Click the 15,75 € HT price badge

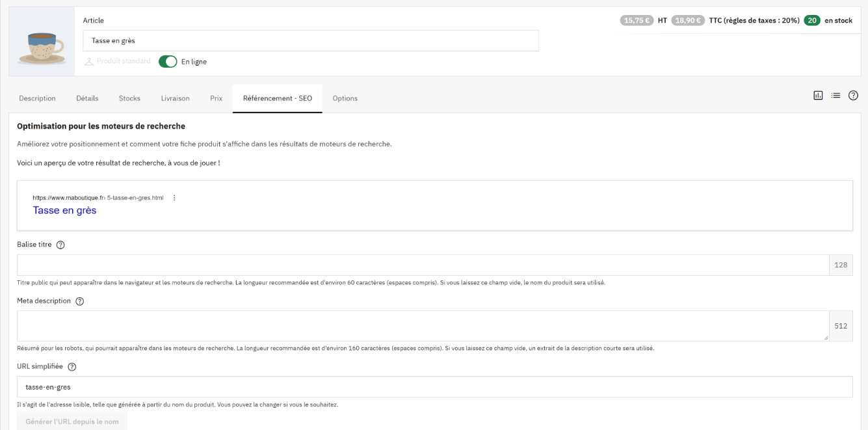coord(637,20)
